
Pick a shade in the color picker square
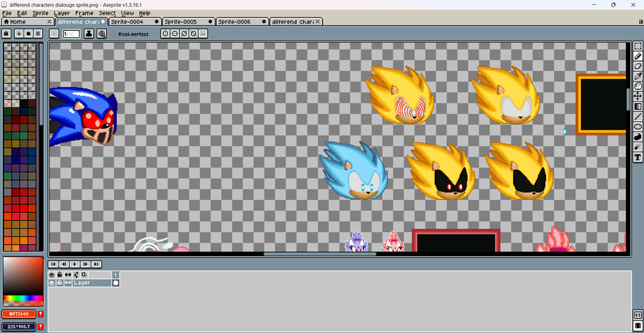click(x=23, y=276)
